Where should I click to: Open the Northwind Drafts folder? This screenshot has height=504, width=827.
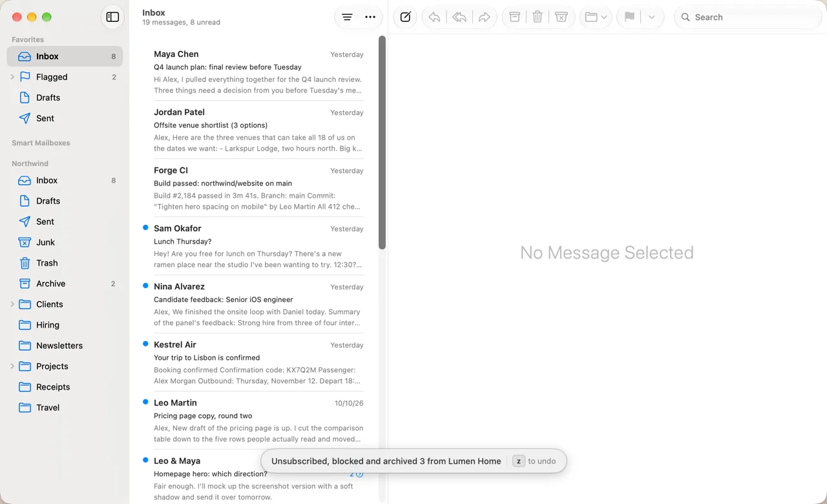click(65, 201)
